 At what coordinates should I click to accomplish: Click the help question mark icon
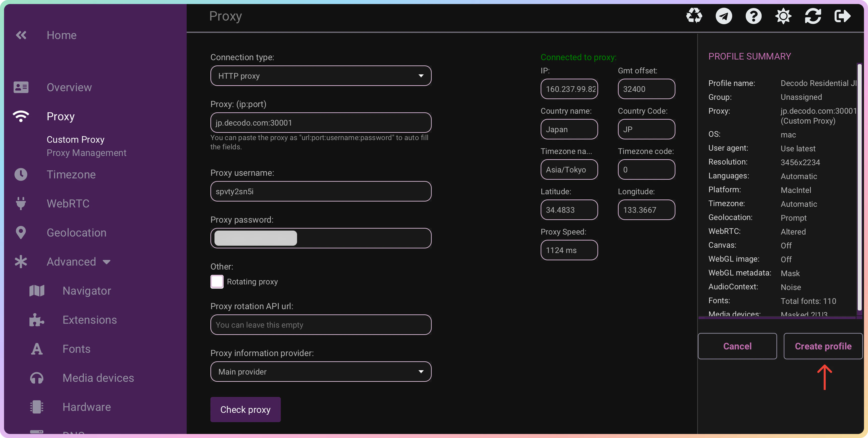[x=753, y=16]
